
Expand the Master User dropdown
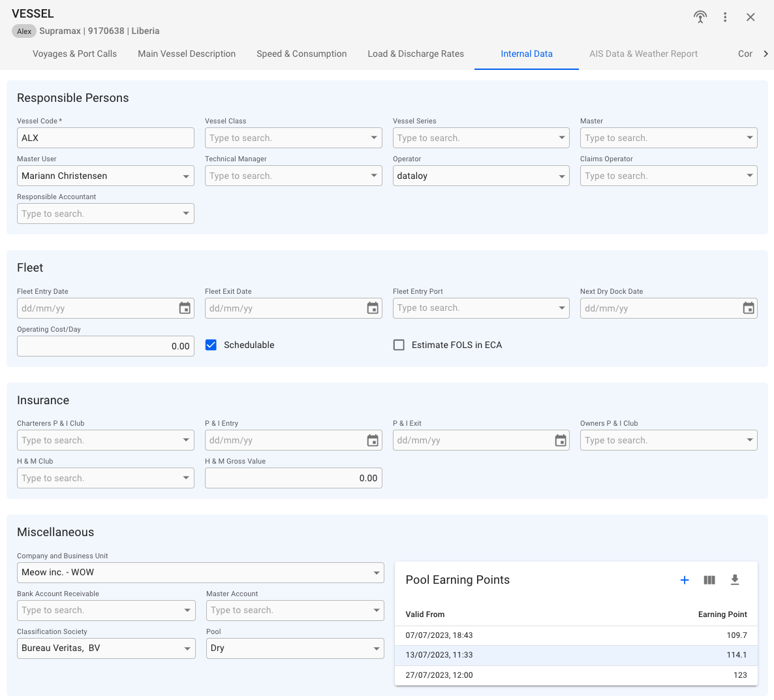pos(186,176)
